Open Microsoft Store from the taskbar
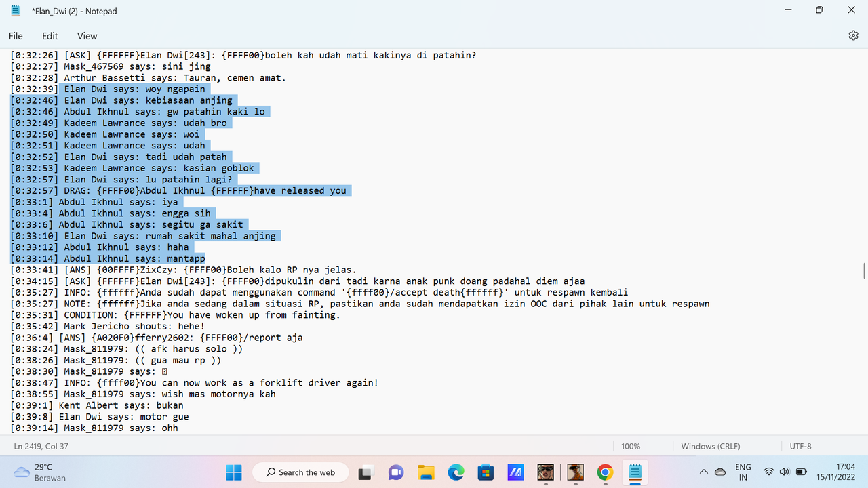The image size is (868, 488). (486, 472)
